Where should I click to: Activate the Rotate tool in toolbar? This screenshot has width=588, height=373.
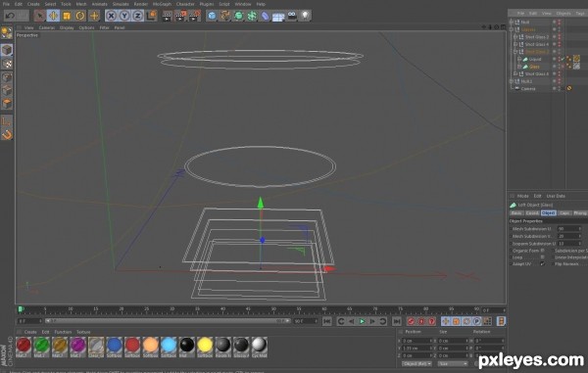[x=80, y=16]
